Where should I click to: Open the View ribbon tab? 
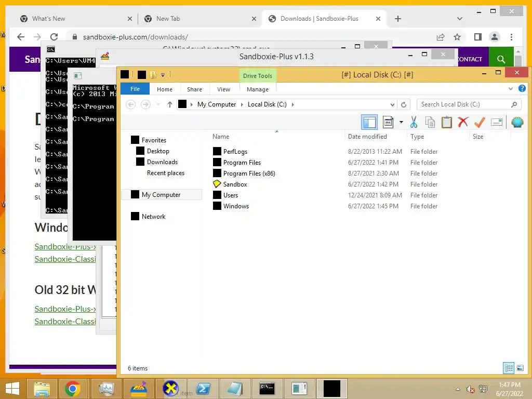click(223, 89)
